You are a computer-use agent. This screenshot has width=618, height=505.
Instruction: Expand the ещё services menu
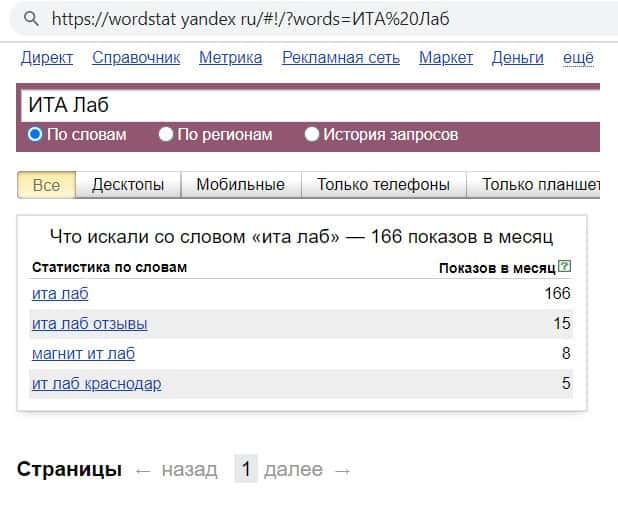[x=578, y=58]
